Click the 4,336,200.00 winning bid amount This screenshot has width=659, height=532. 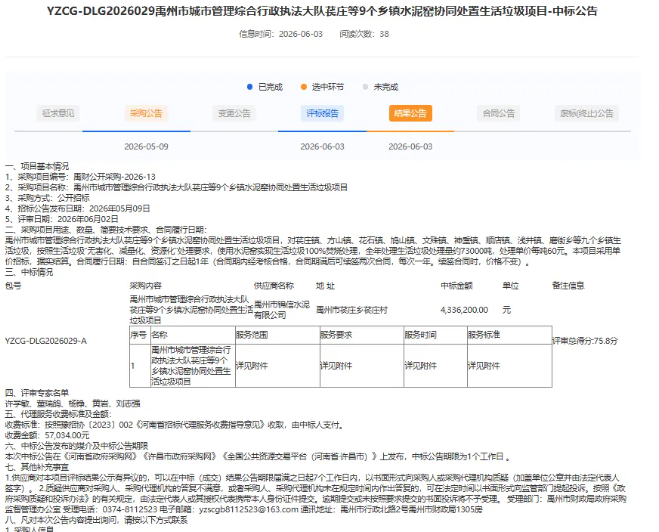[x=464, y=310]
